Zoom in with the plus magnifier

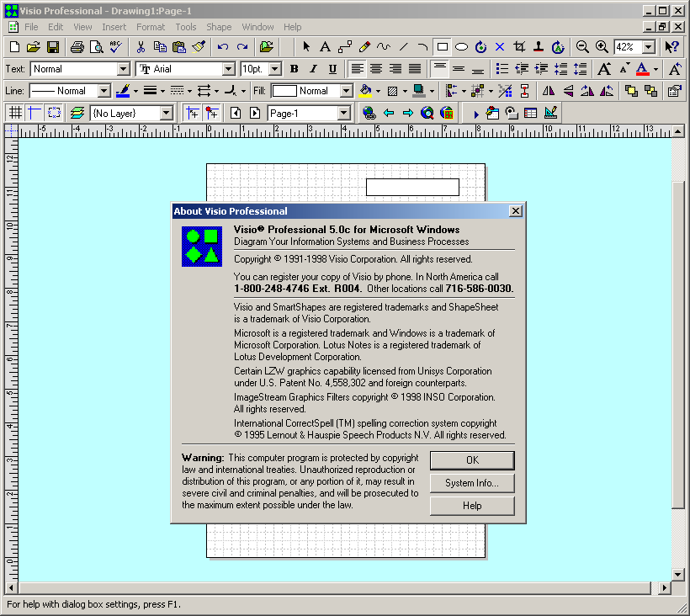[602, 47]
